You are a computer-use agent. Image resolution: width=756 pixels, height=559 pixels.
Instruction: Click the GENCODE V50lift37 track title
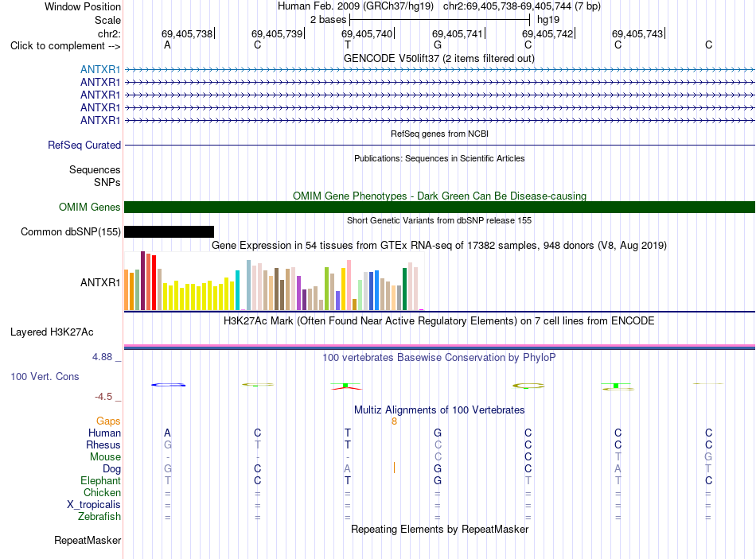pyautogui.click(x=439, y=59)
